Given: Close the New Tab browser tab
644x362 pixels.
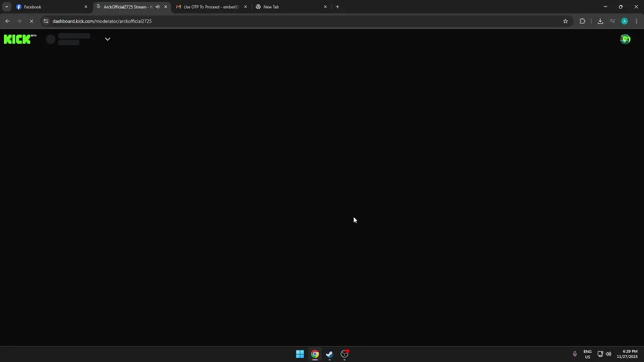Looking at the screenshot, I should click(x=325, y=7).
